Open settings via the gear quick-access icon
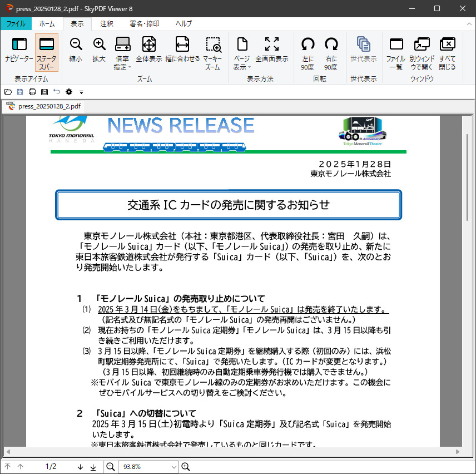 [69, 92]
